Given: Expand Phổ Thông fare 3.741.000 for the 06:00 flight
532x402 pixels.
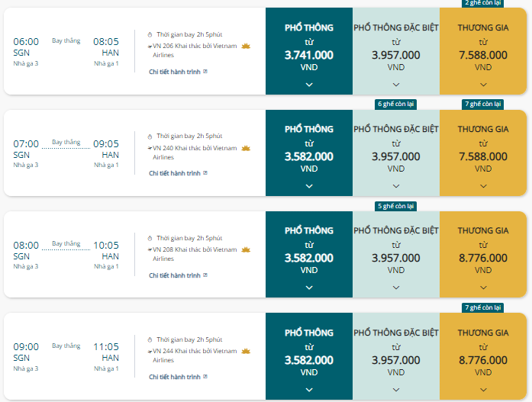Looking at the screenshot, I should 309,85.
